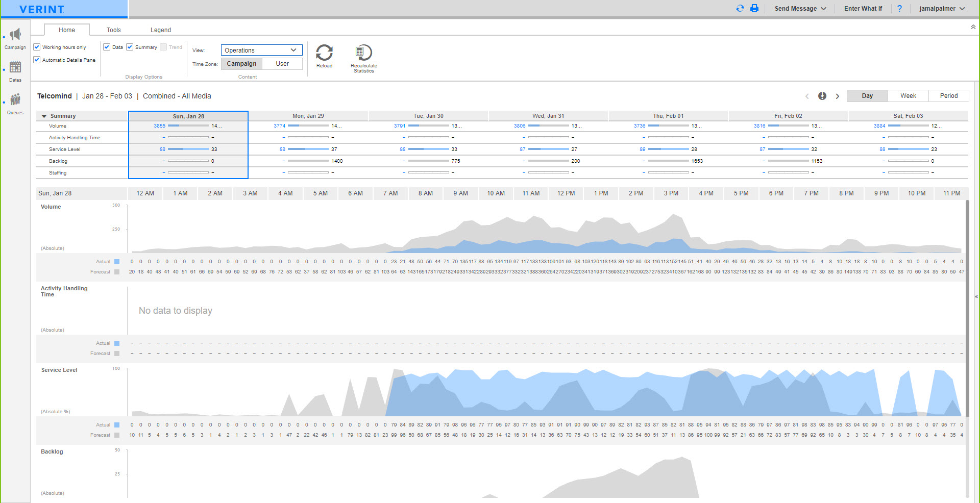
Task: Click Enter What If link
Action: pos(863,9)
